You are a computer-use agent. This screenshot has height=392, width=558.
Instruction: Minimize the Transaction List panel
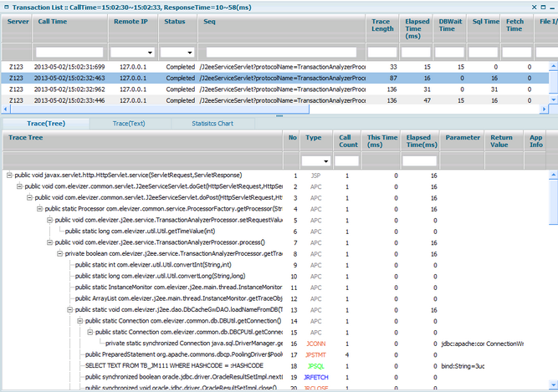tap(552, 8)
